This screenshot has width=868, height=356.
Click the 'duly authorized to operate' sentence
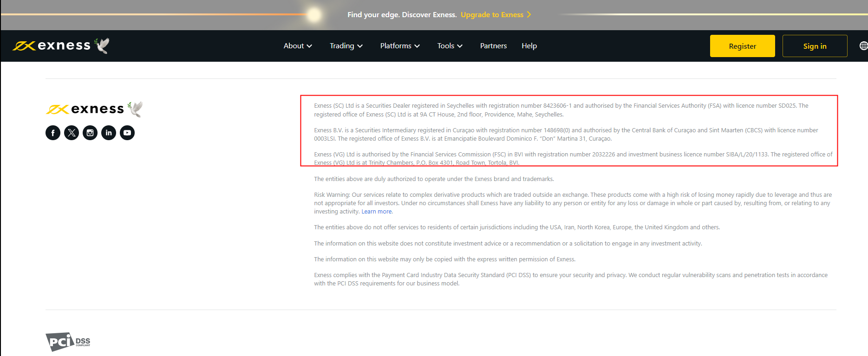pyautogui.click(x=434, y=179)
